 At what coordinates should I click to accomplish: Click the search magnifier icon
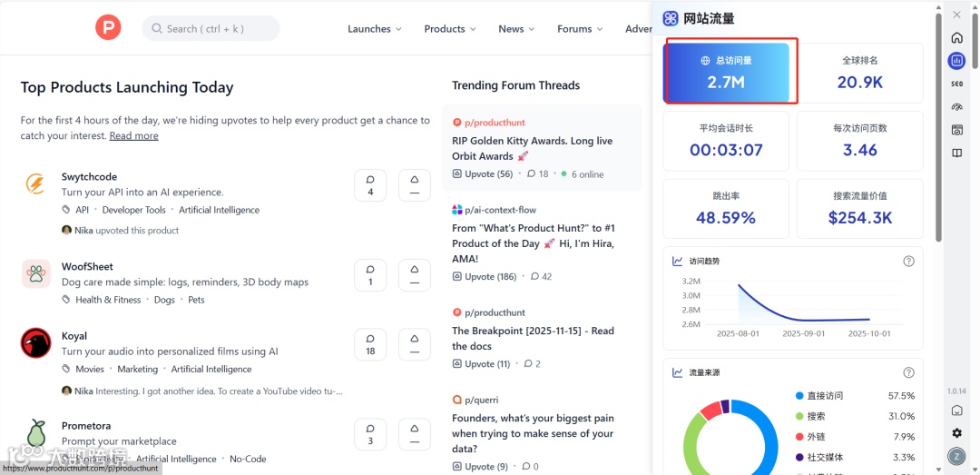(157, 29)
